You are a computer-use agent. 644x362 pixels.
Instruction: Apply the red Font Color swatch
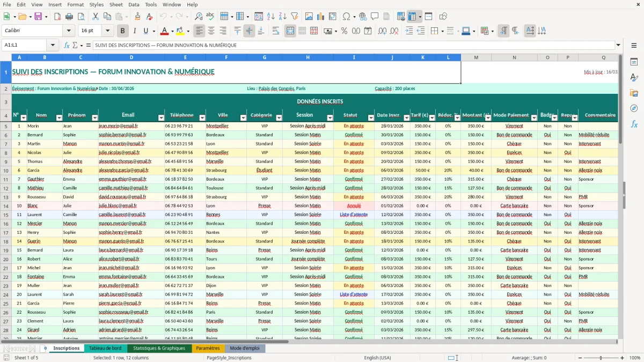click(x=164, y=31)
